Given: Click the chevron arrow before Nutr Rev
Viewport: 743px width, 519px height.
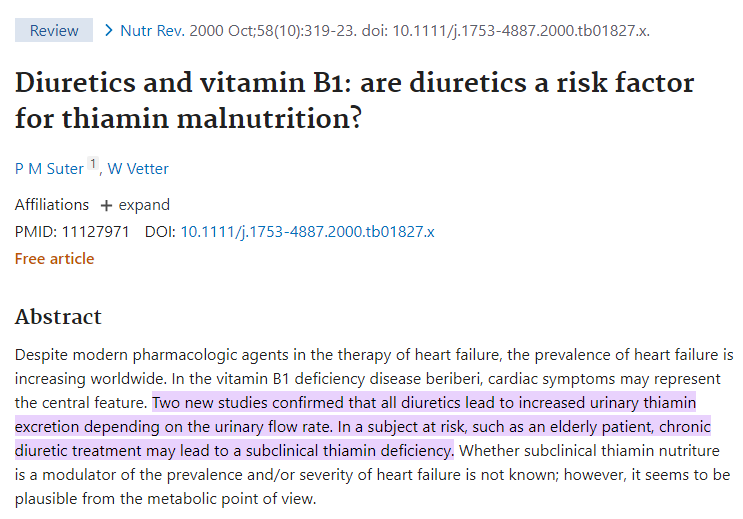Looking at the screenshot, I should tap(109, 30).
